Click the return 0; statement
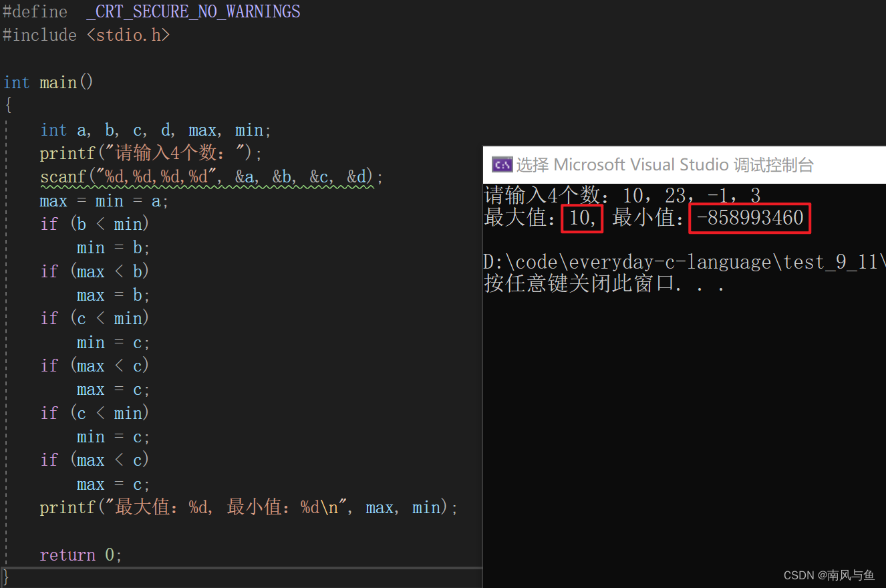This screenshot has height=588, width=886. 81,555
